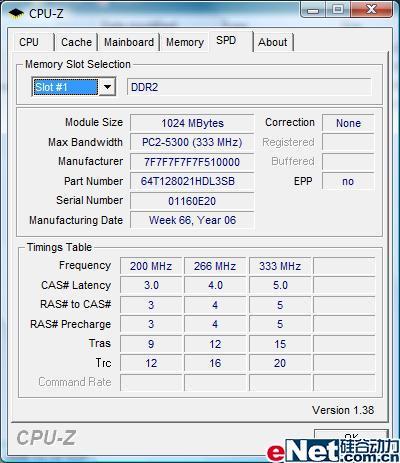Click serial number 01160E20
The height and width of the screenshot is (463, 400).
(192, 201)
